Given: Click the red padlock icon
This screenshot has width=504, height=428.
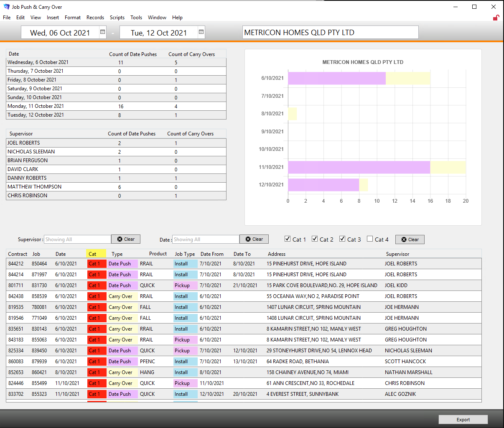Looking at the screenshot, I should (x=496, y=18).
